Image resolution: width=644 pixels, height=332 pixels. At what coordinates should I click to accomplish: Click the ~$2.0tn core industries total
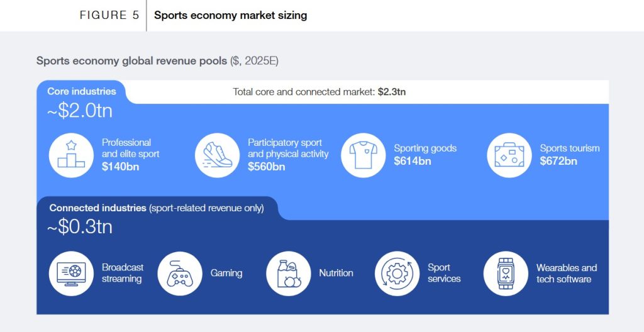(x=79, y=111)
